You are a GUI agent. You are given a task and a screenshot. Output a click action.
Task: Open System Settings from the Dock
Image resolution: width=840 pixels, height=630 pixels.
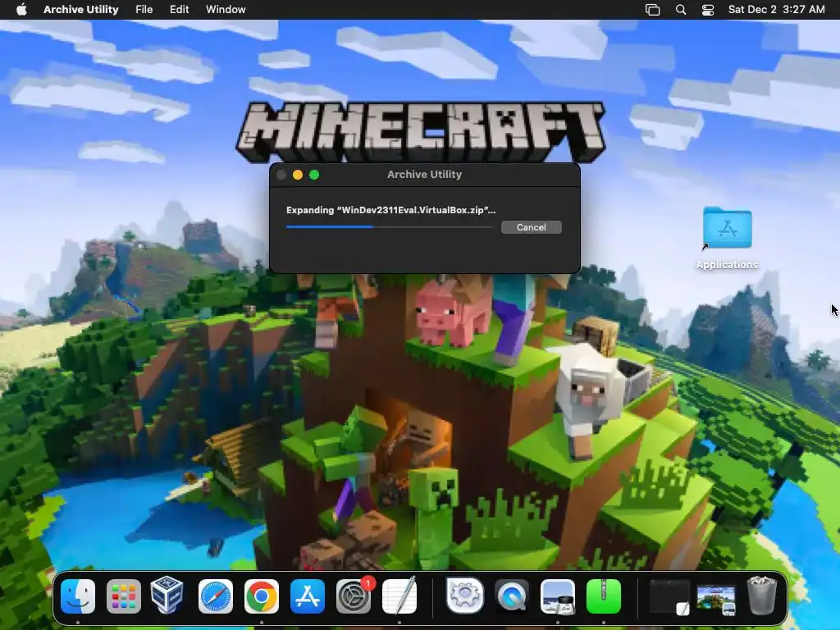click(354, 596)
